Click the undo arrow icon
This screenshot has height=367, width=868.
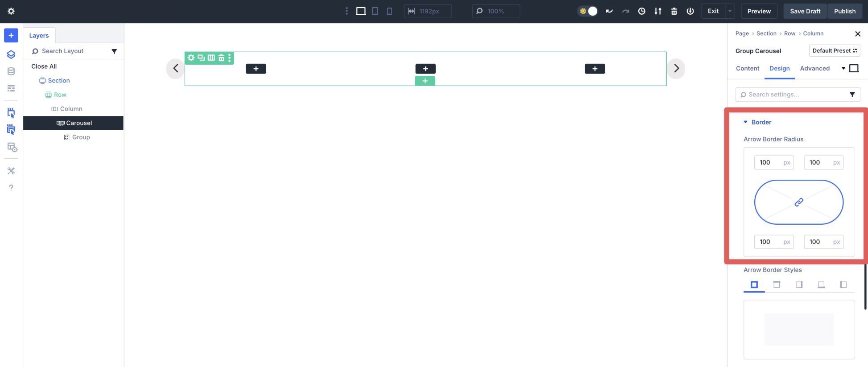pos(609,11)
